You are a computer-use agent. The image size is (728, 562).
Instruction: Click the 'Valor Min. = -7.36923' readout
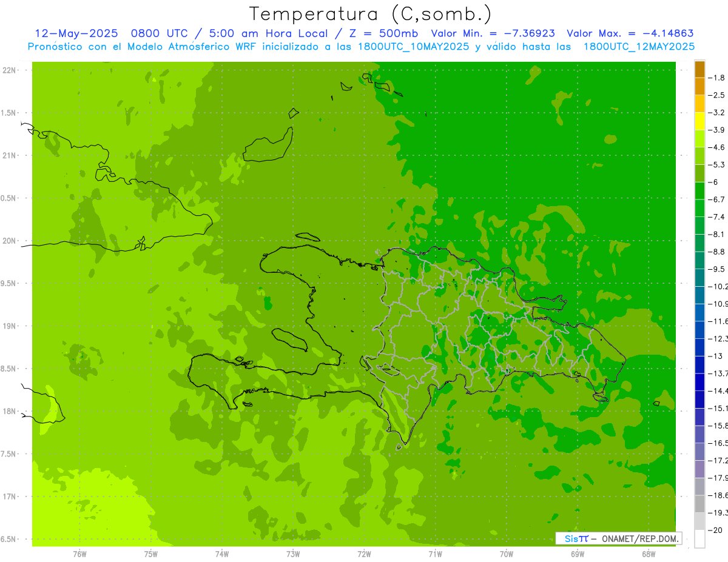coord(492,33)
